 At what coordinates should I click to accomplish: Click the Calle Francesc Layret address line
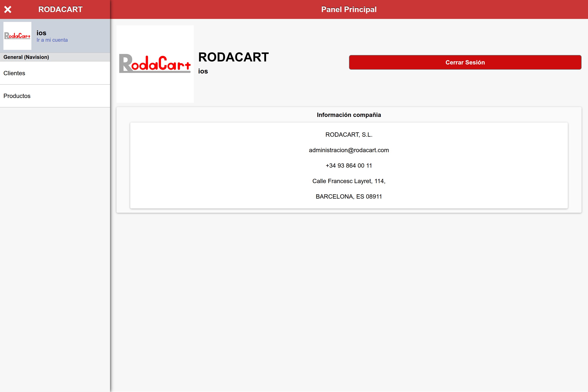(x=349, y=181)
